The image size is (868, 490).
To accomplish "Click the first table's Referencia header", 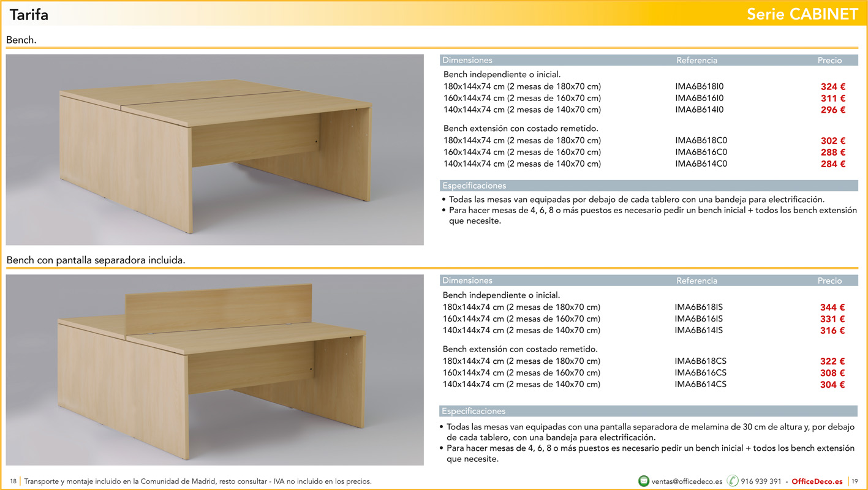I will [696, 60].
